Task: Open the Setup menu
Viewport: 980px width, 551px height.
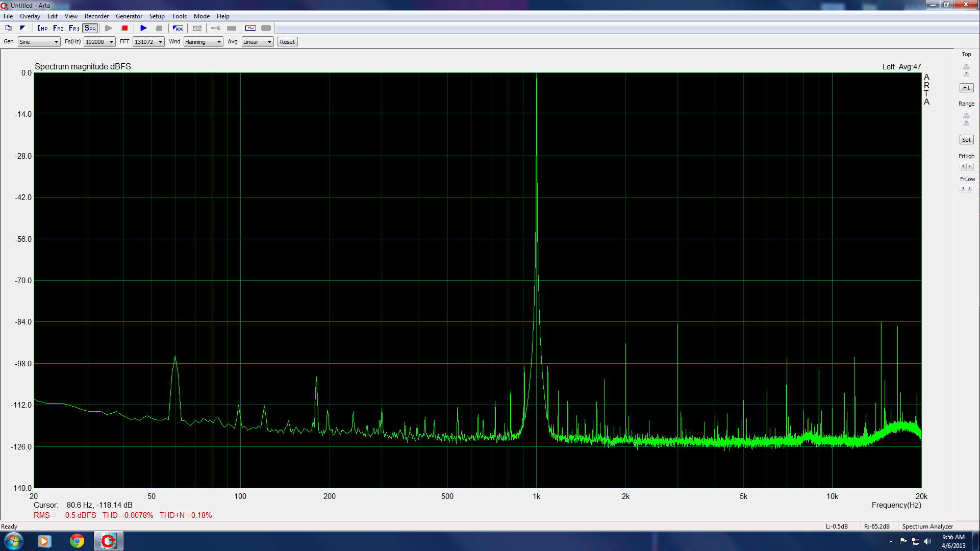Action: pyautogui.click(x=157, y=16)
